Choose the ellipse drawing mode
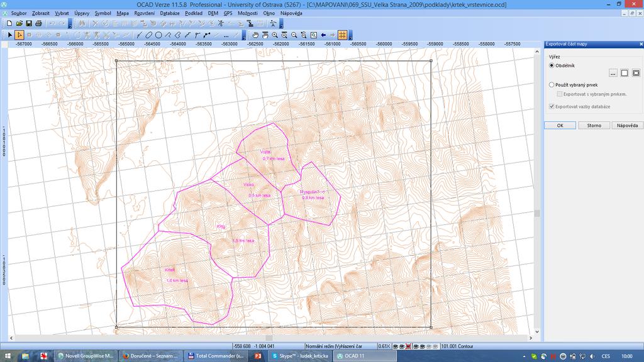 148,35
